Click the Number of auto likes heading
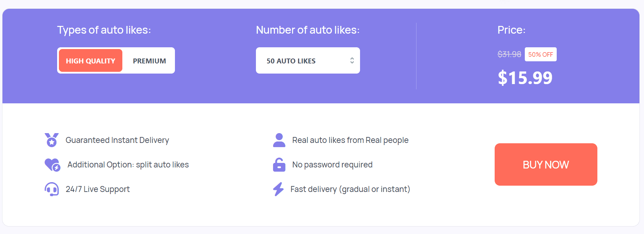Image resolution: width=644 pixels, height=234 pixels. 307,30
